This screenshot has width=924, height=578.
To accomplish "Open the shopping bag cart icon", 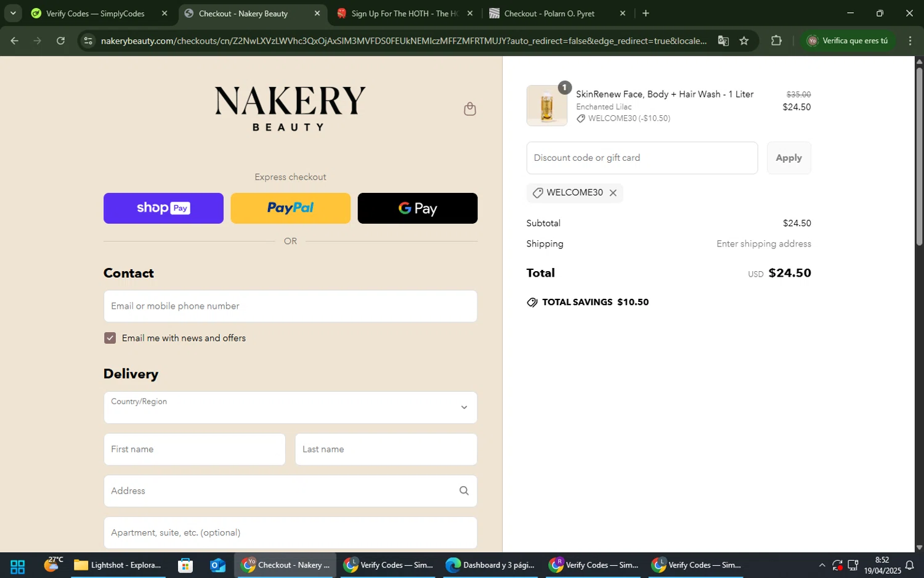I will [x=469, y=109].
